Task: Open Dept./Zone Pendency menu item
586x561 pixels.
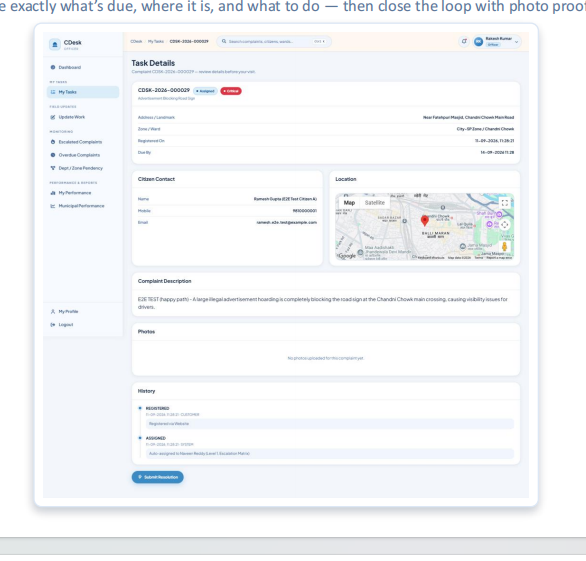Action: [x=83, y=168]
